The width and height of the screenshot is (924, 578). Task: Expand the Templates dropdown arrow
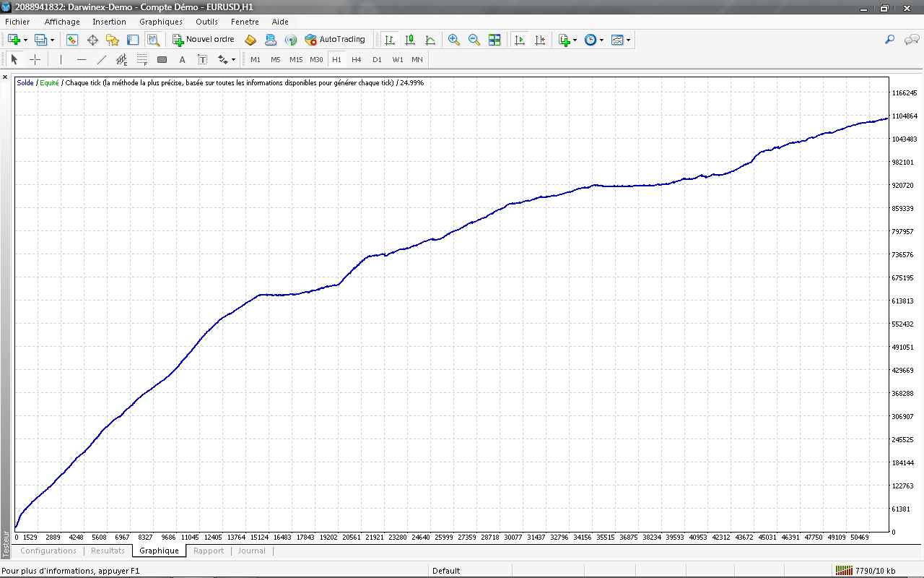point(629,40)
